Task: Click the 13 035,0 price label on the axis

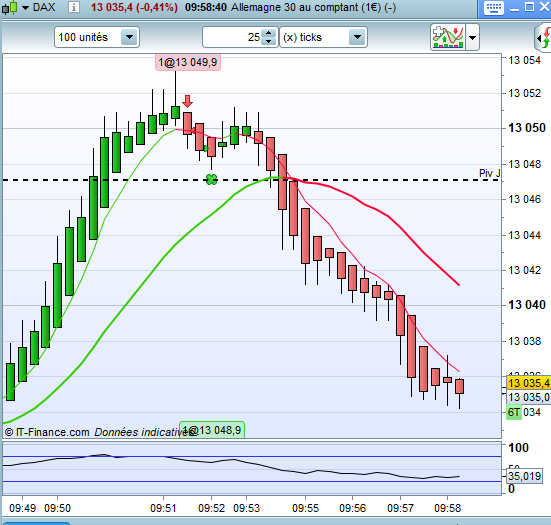Action: 529,397
